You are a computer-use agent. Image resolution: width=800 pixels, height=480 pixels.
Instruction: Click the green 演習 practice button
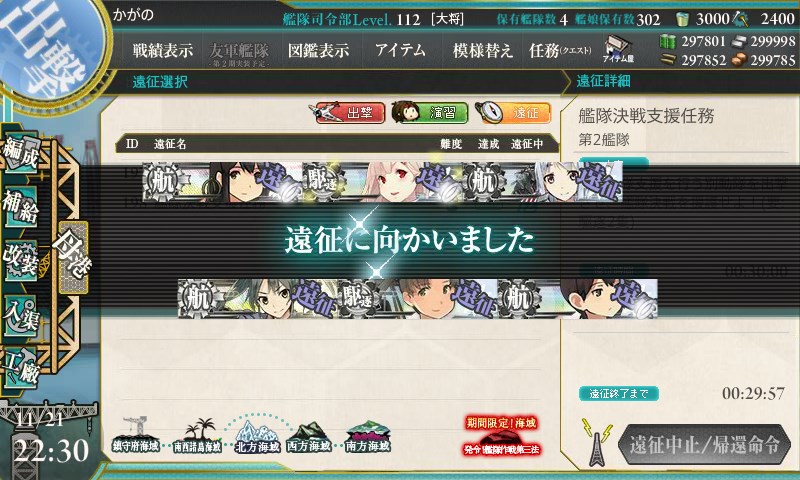(430, 113)
